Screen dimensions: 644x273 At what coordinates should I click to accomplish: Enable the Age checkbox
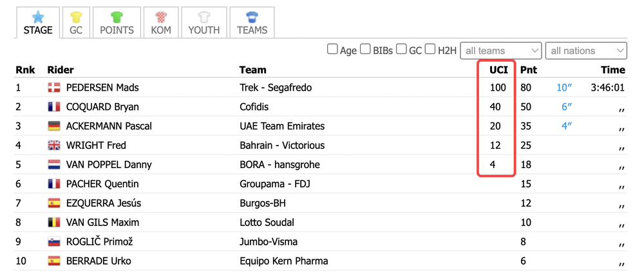[332, 50]
